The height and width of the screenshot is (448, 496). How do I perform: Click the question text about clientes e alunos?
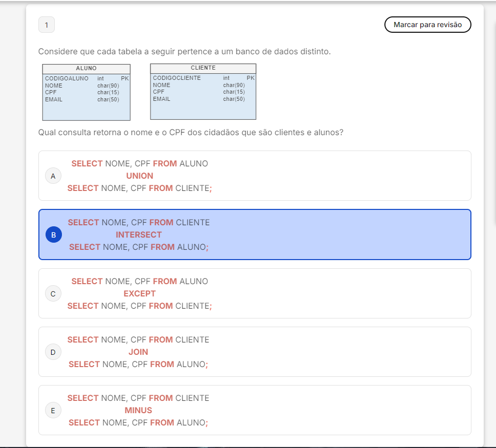point(190,133)
